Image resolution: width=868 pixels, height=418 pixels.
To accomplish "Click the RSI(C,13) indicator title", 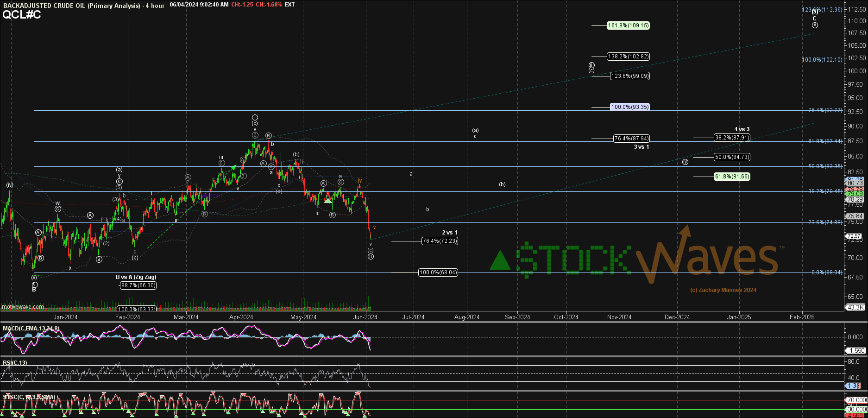I will coord(15,363).
